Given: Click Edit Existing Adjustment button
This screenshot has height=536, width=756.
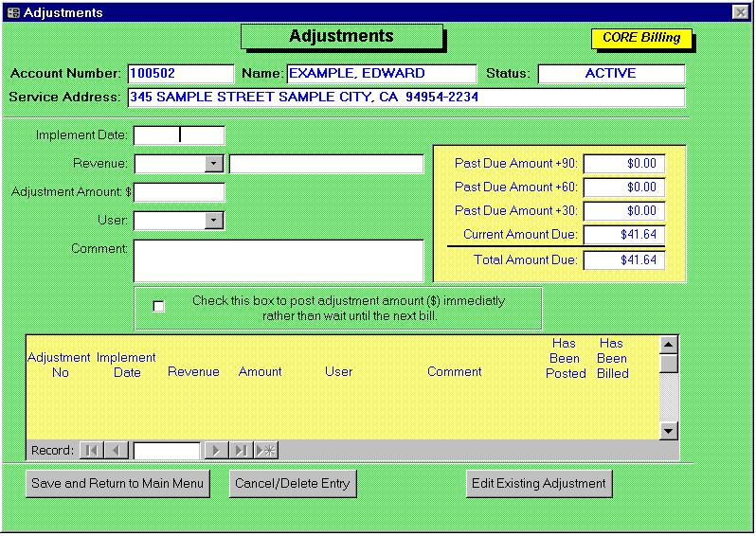Looking at the screenshot, I should click(539, 484).
